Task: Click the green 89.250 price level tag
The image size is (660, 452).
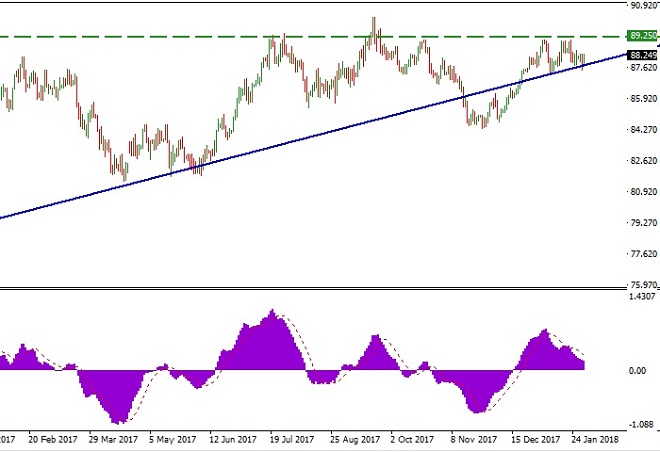Action: pyautogui.click(x=642, y=36)
